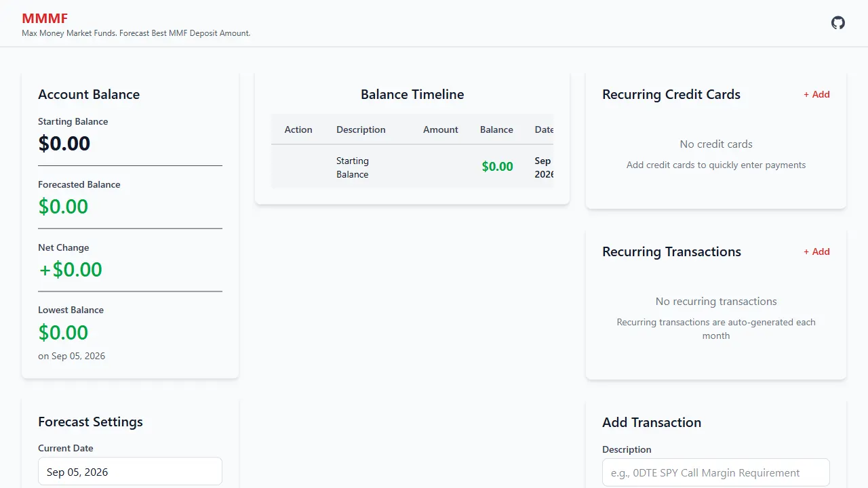Image resolution: width=868 pixels, height=488 pixels.
Task: Select the Amount column header
Action: click(441, 129)
